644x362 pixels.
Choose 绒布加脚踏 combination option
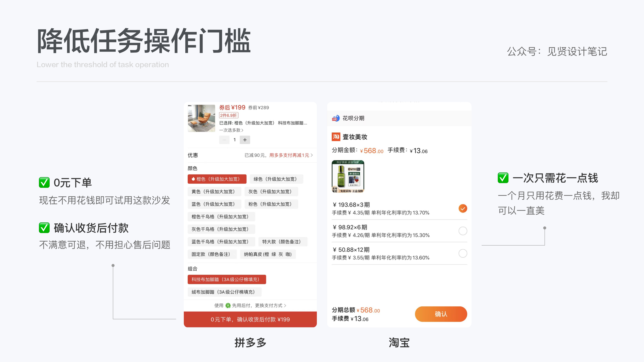click(224, 292)
